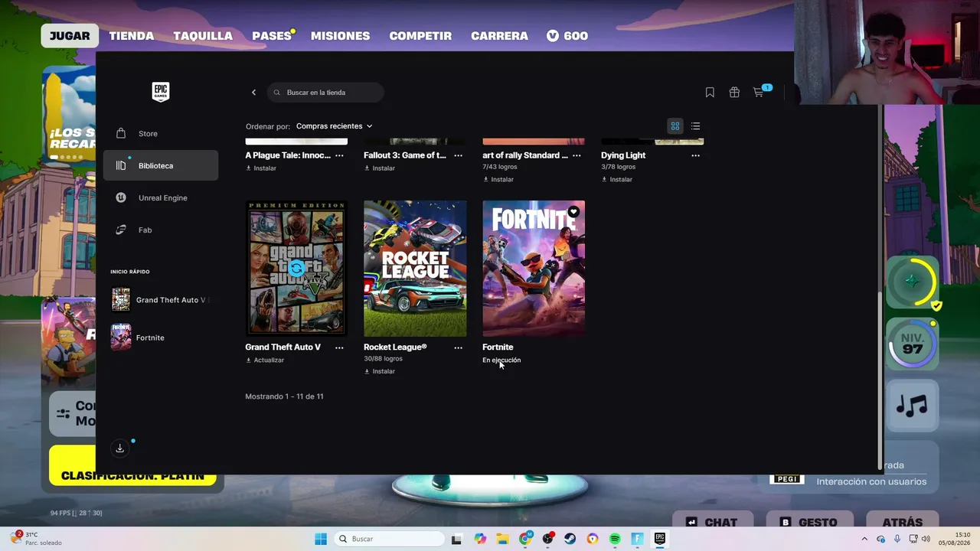Click the Fortnite game title text
Screen dimensions: 980x551
(x=498, y=347)
